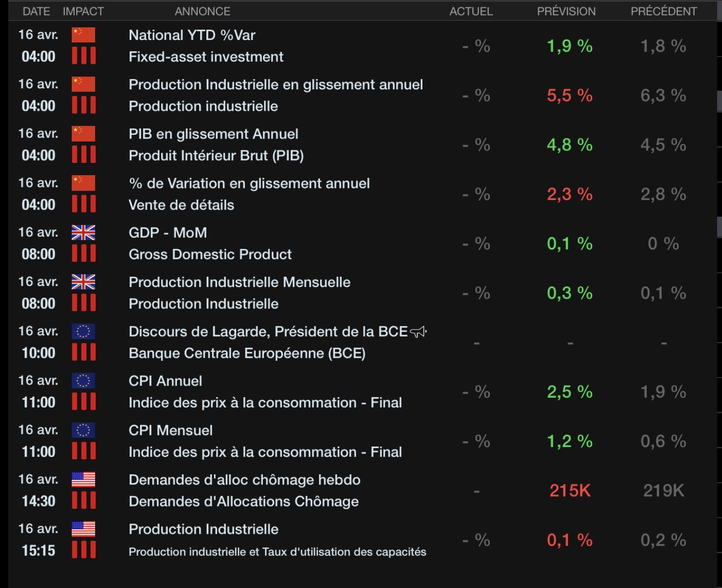The height and width of the screenshot is (588, 722).
Task: Select the red 5,5 % forecast value
Action: coord(570,96)
